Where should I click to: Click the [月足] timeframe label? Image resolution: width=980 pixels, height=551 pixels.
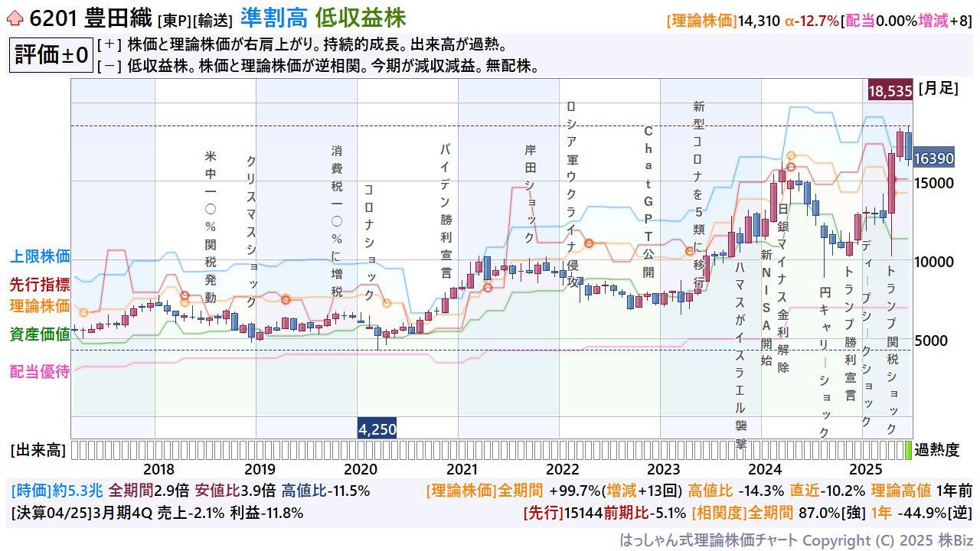[939, 88]
